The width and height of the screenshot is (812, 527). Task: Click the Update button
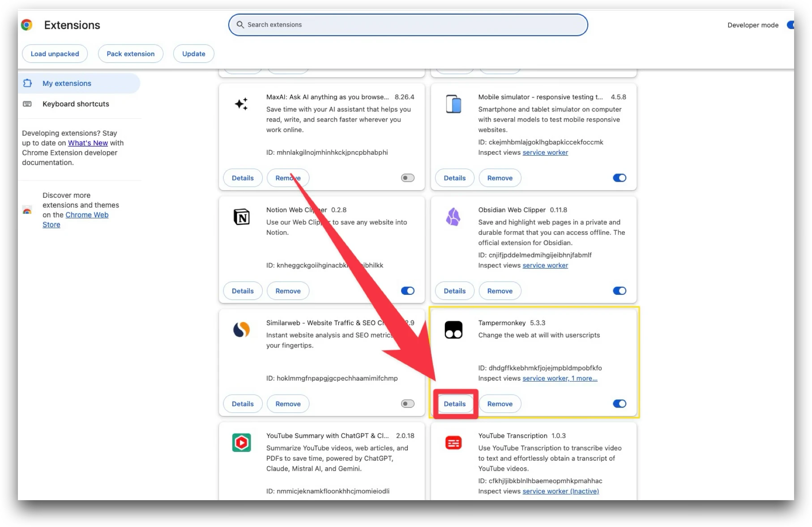[194, 54]
